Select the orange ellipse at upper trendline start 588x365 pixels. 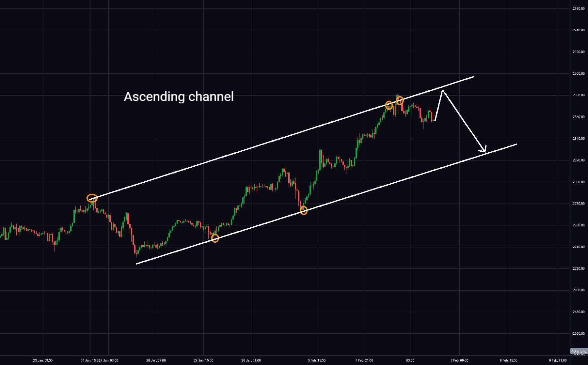click(x=92, y=198)
